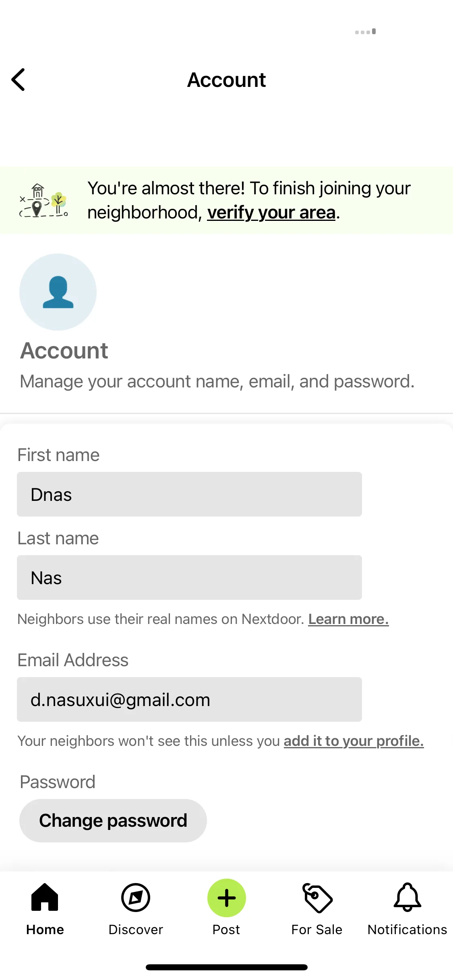Image resolution: width=453 pixels, height=980 pixels.
Task: Switch to the Discover tab label
Action: (136, 930)
